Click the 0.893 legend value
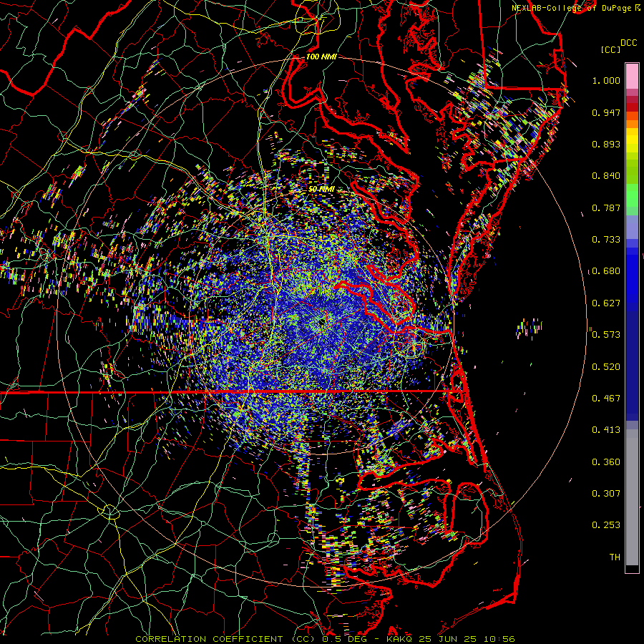 point(606,144)
